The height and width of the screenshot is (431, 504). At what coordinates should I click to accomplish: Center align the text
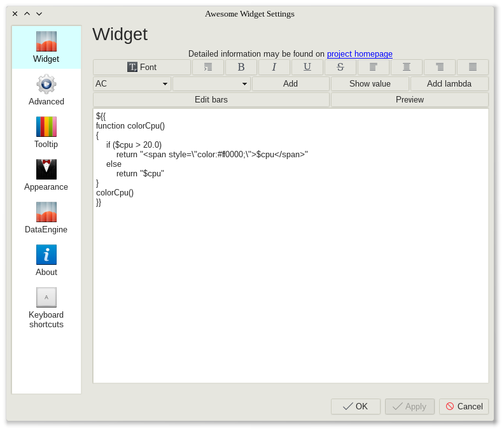click(407, 67)
